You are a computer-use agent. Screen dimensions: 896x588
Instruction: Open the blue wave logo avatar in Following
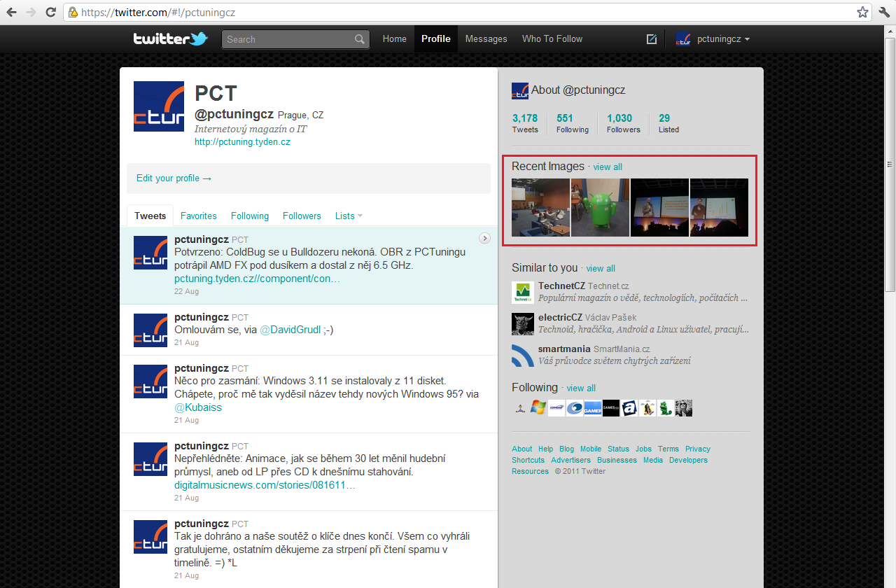(x=575, y=408)
